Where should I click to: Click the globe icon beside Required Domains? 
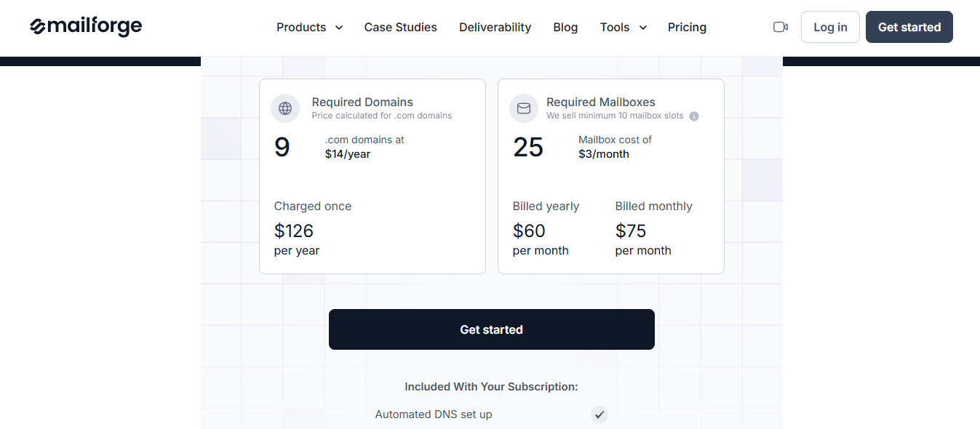[x=285, y=108]
